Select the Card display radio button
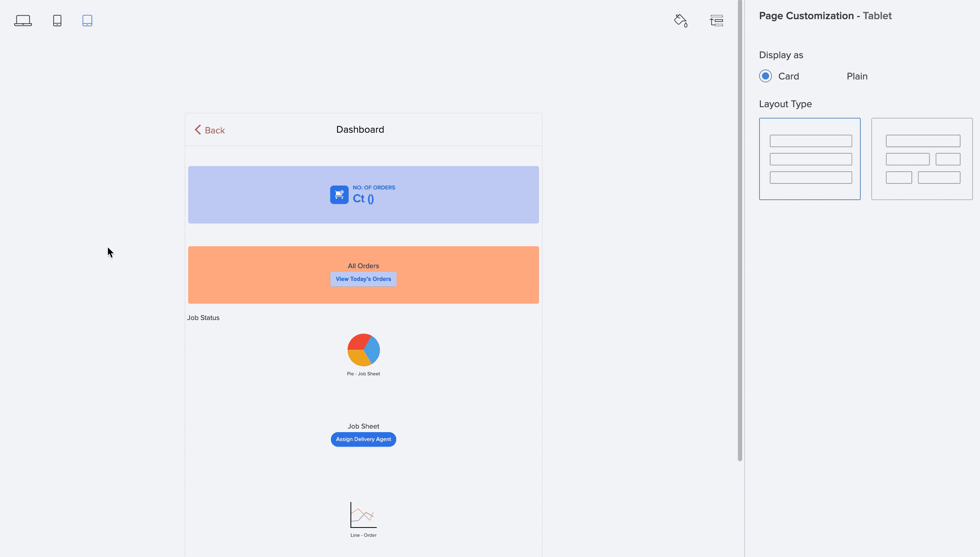The height and width of the screenshot is (557, 980). pyautogui.click(x=765, y=76)
